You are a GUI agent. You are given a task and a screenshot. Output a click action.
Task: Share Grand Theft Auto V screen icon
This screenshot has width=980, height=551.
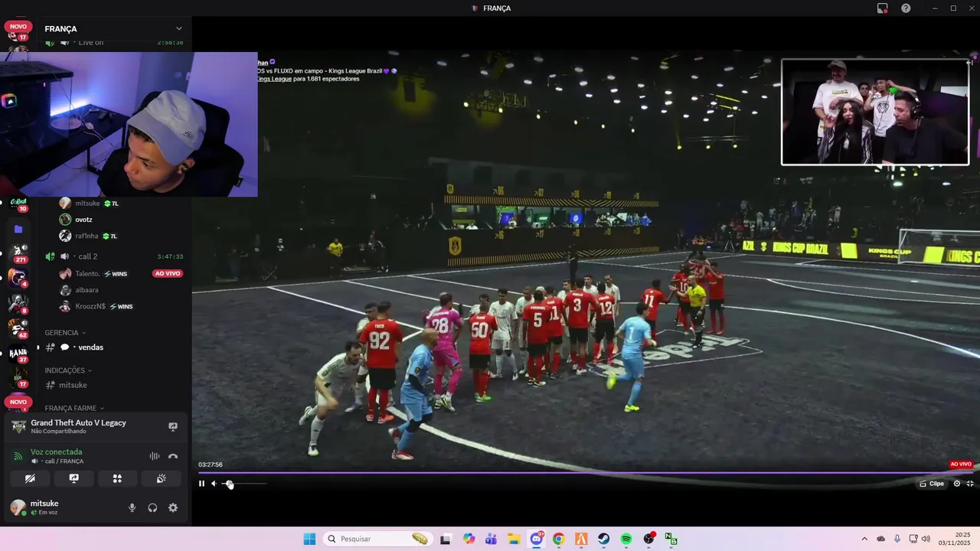[x=173, y=426]
